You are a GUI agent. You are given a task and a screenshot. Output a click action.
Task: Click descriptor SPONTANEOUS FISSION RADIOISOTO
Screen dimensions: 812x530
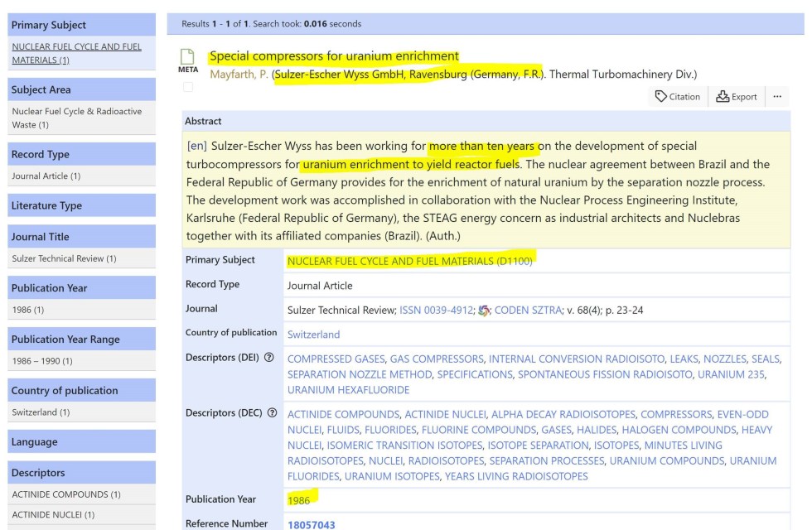click(605, 374)
